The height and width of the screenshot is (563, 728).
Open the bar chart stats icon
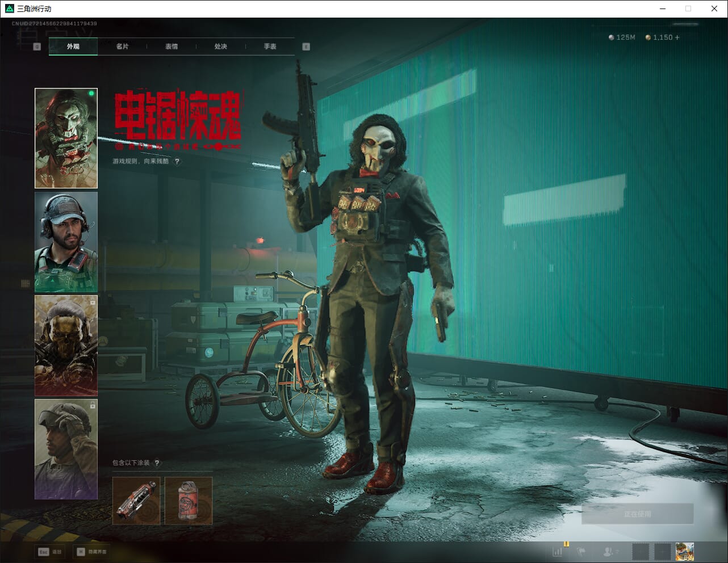[x=558, y=551]
